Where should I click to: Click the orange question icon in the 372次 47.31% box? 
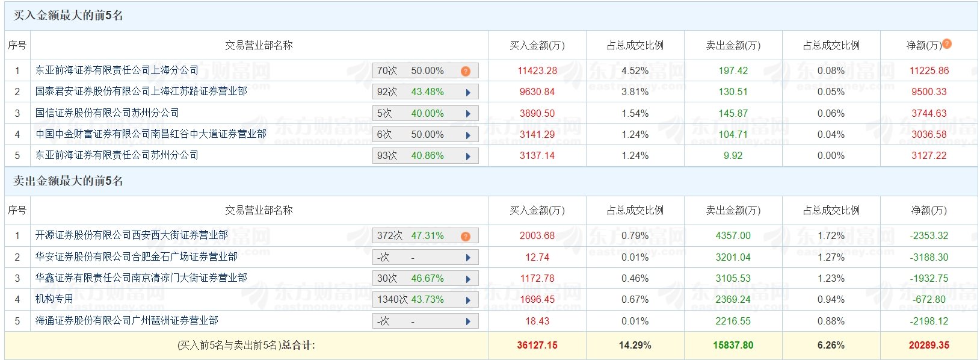pyautogui.click(x=466, y=236)
